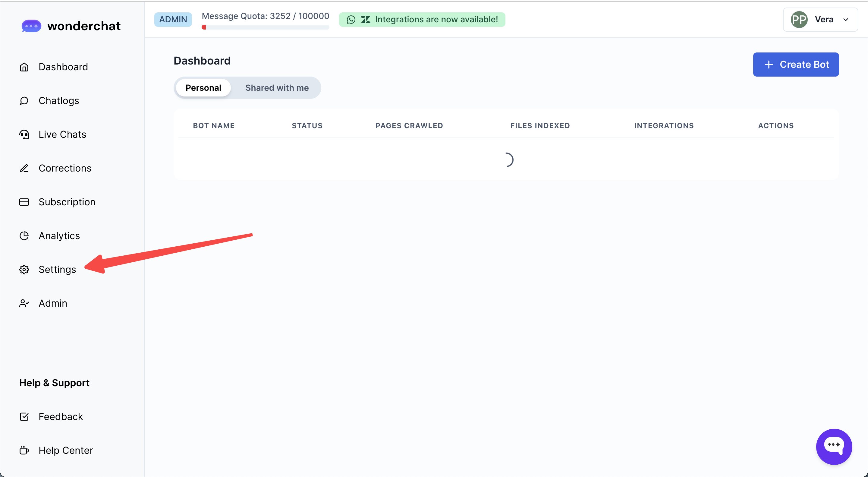Click the Dashboard home icon

pos(24,67)
